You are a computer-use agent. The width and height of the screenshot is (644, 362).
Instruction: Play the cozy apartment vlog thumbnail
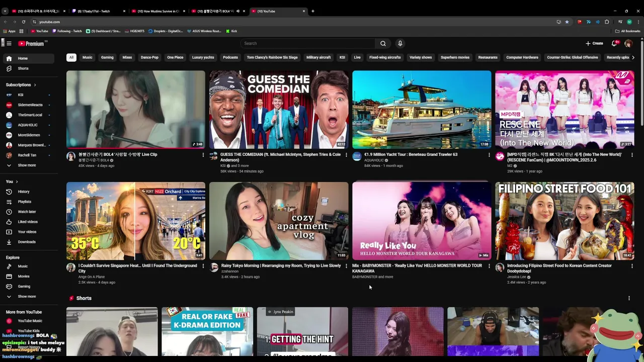(x=279, y=221)
